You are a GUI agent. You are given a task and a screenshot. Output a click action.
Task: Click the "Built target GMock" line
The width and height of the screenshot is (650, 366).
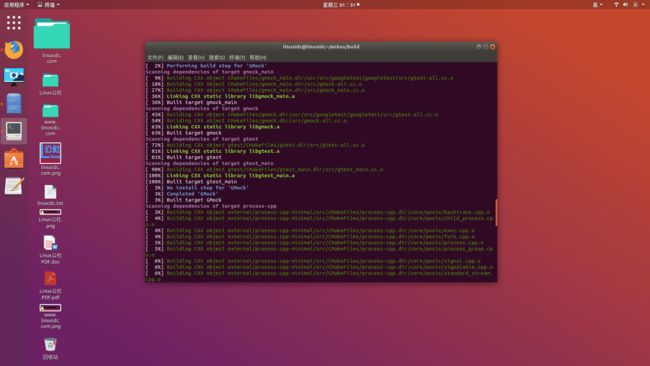(x=194, y=200)
